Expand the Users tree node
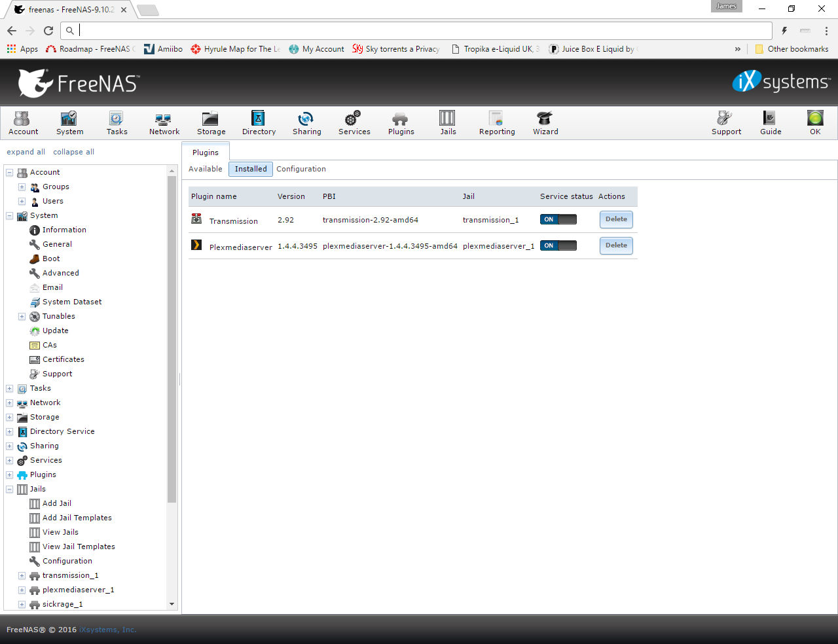838x644 pixels. pos(22,202)
